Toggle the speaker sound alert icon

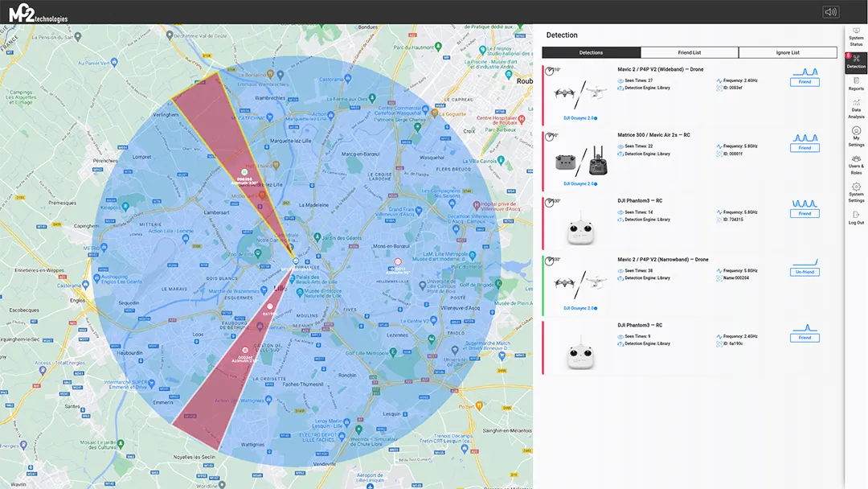pyautogui.click(x=830, y=11)
